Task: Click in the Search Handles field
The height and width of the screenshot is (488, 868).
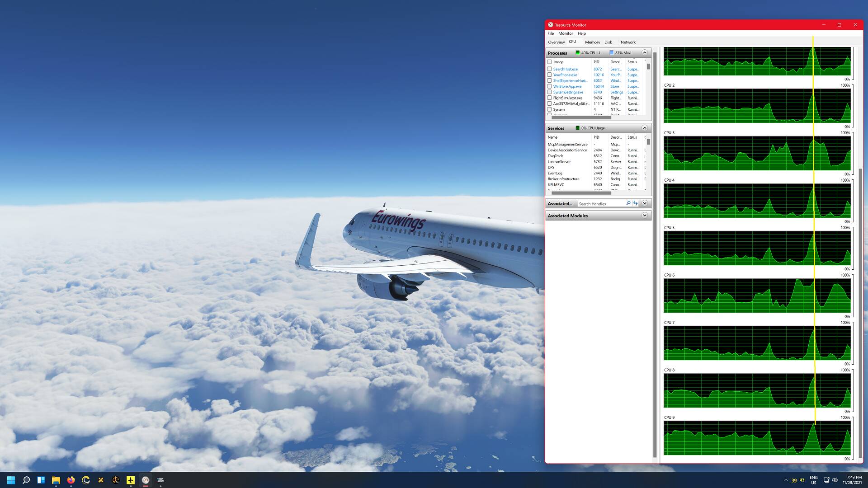Action: tap(601, 204)
